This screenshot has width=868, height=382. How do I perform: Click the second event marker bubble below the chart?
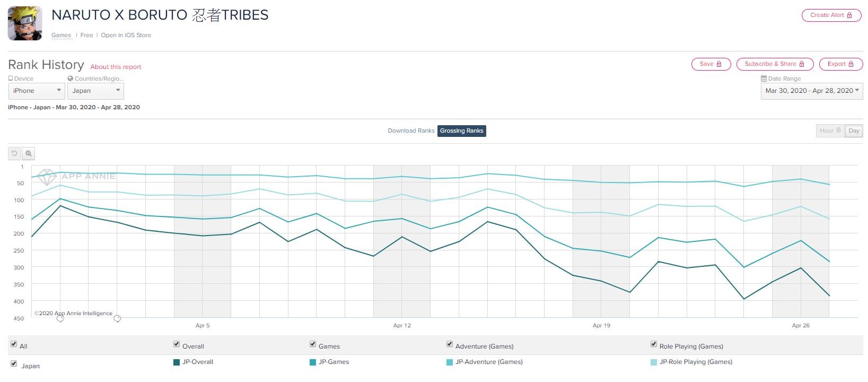click(117, 318)
